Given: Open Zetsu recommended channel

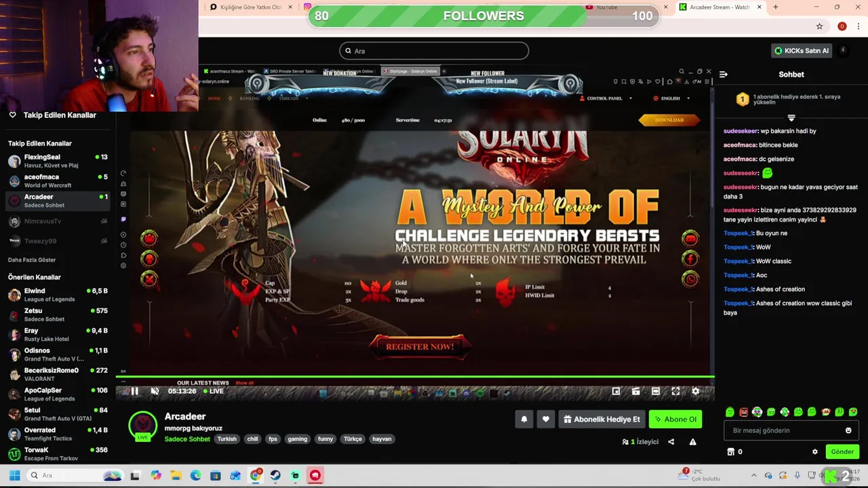Looking at the screenshot, I should [x=58, y=314].
